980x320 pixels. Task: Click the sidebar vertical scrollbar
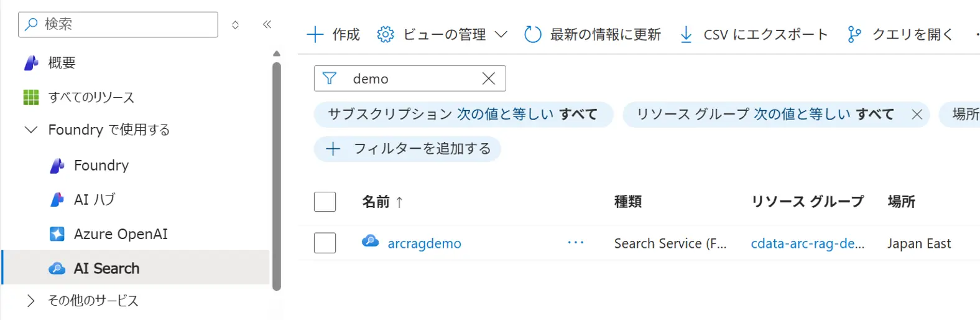(277, 176)
